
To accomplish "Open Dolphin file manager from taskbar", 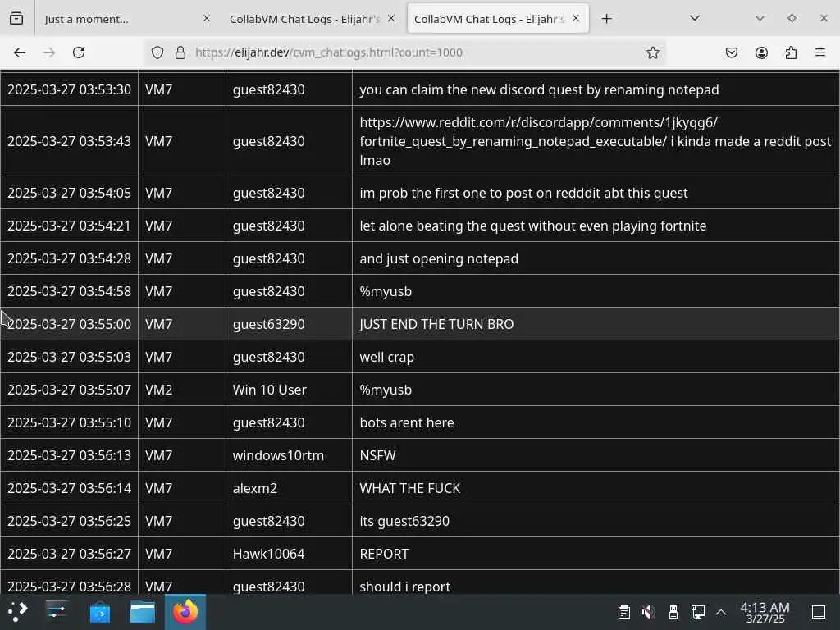I will tap(143, 612).
